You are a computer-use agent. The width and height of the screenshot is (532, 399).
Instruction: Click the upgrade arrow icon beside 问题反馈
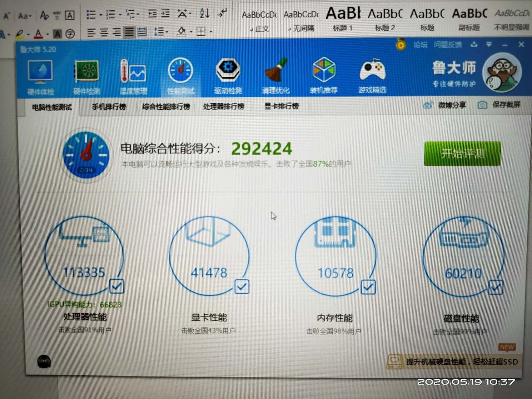click(474, 45)
